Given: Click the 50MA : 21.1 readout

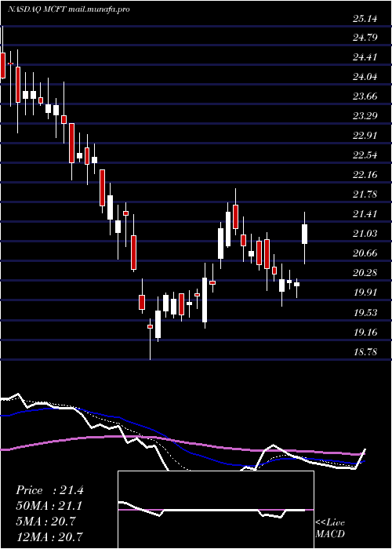Looking at the screenshot, I should 49,506.
